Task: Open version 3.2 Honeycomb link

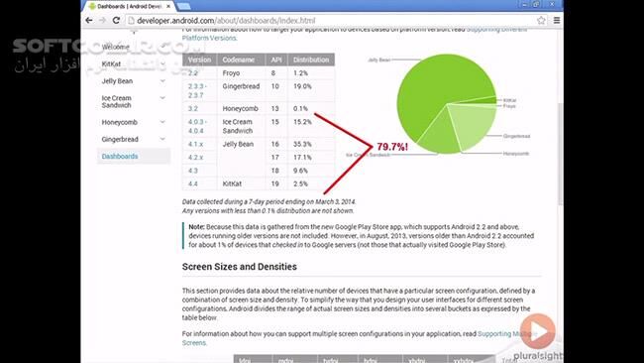Action: coord(193,108)
